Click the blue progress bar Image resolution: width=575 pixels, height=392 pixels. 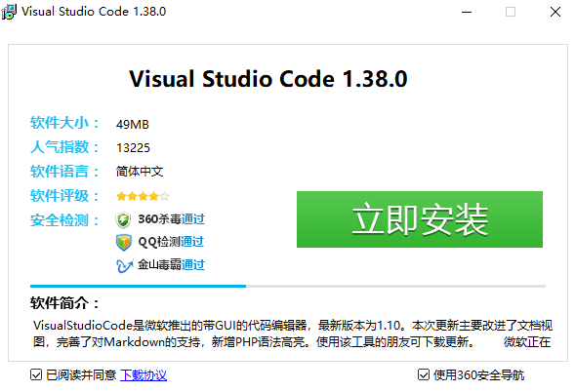138,286
